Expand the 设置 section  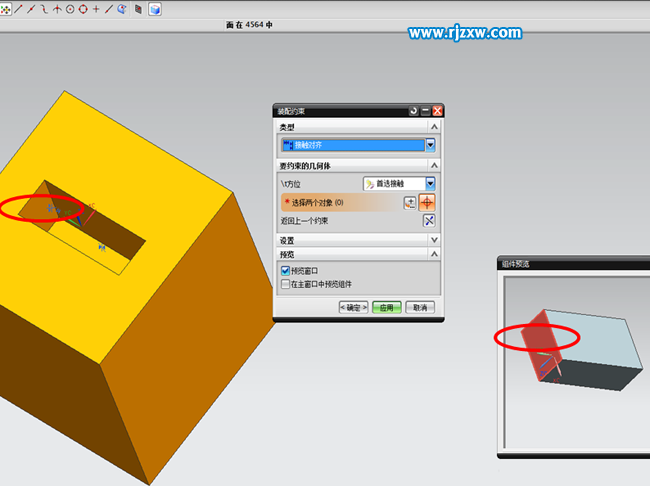[434, 240]
